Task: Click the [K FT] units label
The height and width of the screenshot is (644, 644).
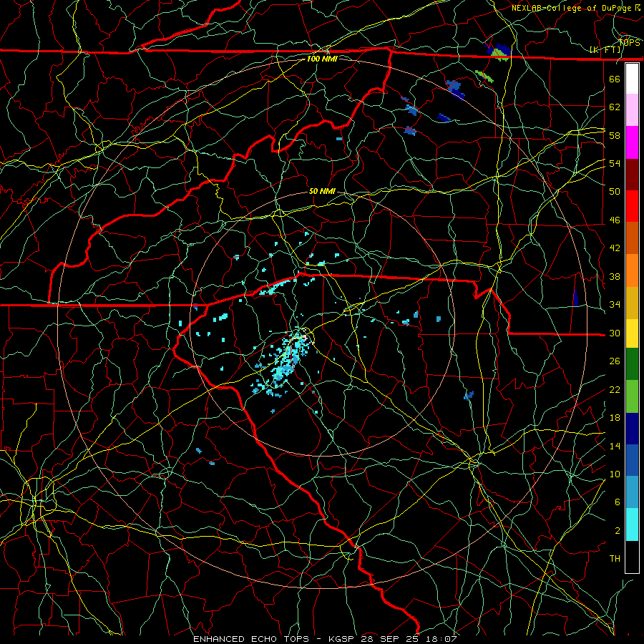Action: pos(605,49)
